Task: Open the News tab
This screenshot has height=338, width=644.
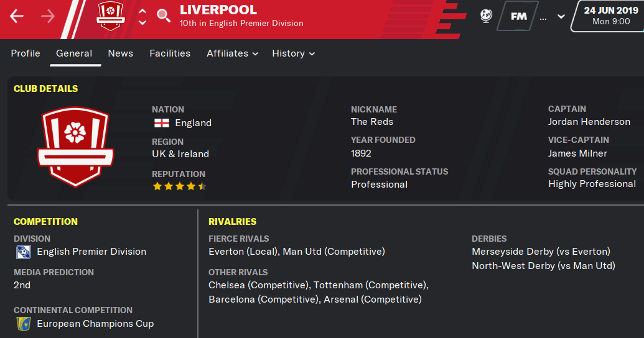Action: pos(120,53)
